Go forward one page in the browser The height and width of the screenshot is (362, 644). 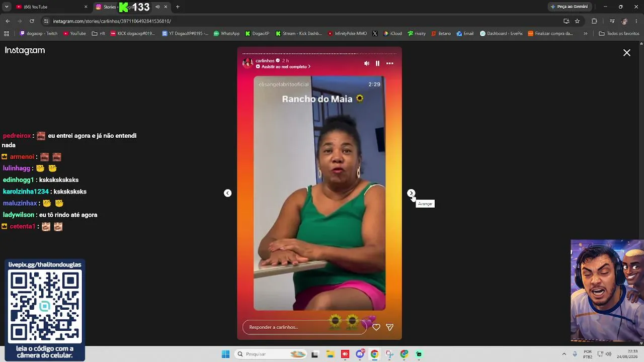click(x=20, y=21)
